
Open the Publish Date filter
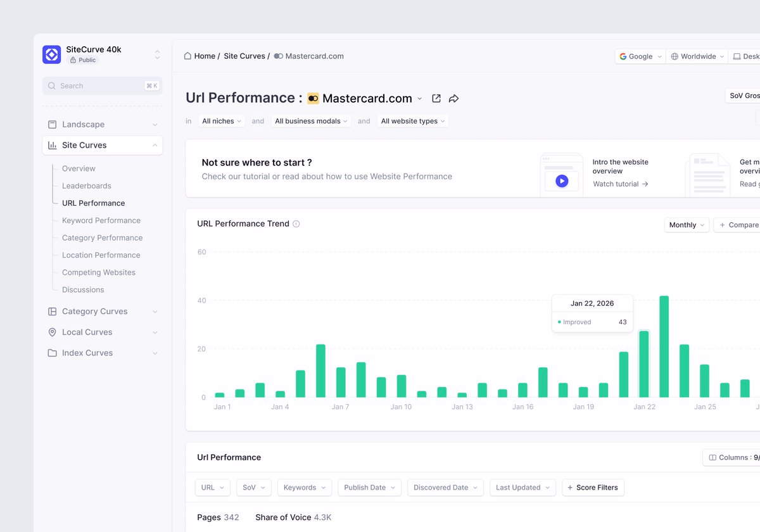370,488
